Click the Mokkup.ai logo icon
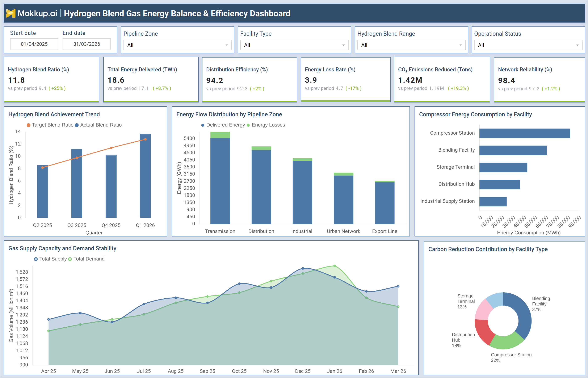This screenshot has width=588, height=378. (x=11, y=13)
